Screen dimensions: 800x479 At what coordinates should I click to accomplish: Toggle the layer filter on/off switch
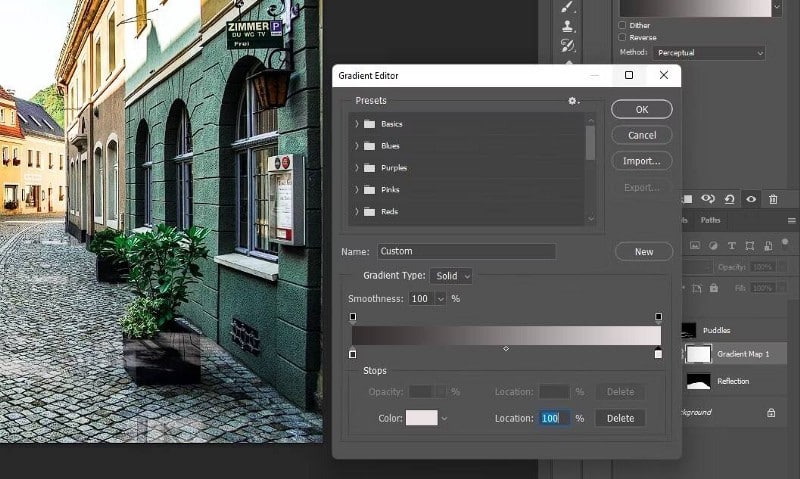pos(785,244)
